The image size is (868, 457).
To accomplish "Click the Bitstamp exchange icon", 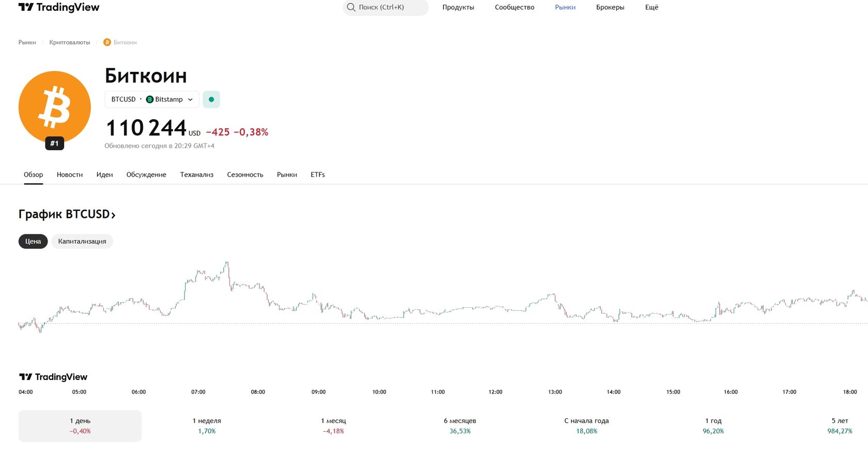I will pos(150,99).
